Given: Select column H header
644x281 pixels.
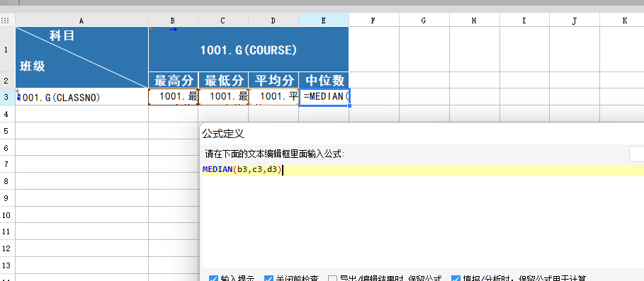Looking at the screenshot, I should (x=475, y=20).
